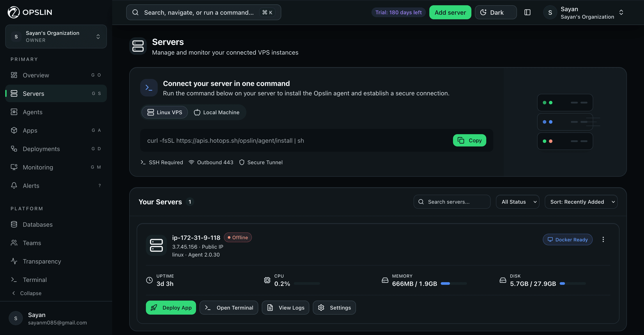This screenshot has width=644, height=335.
Task: Click the CPU usage bar
Action: click(307, 283)
